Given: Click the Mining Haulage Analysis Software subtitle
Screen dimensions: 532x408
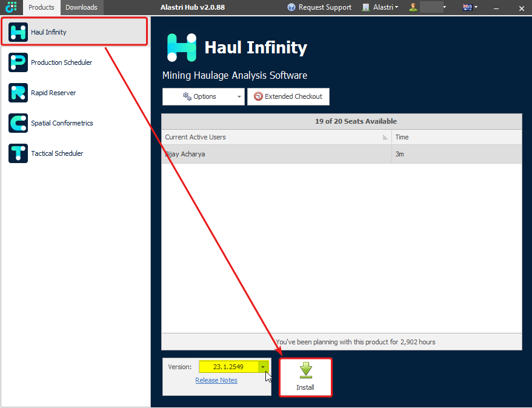Looking at the screenshot, I should tap(234, 75).
